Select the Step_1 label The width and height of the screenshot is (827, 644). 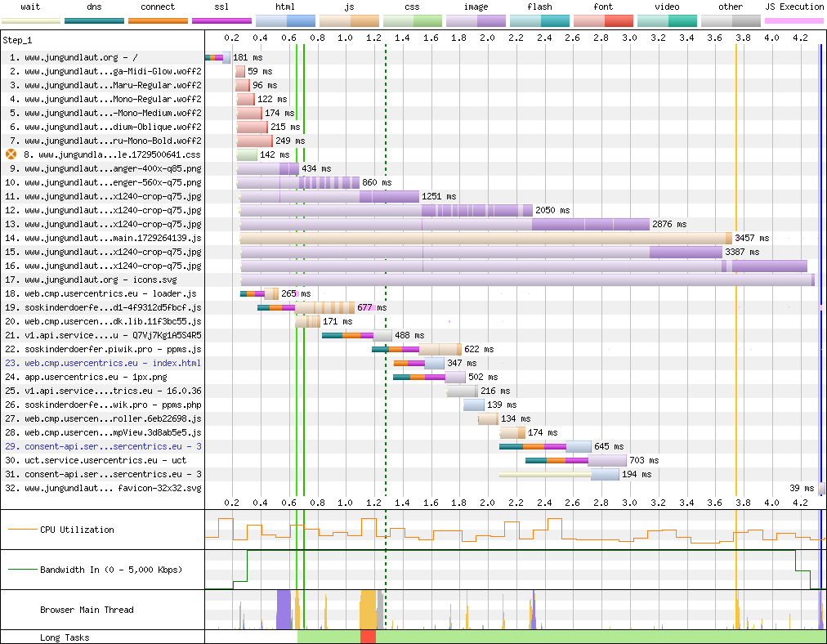tap(17, 40)
